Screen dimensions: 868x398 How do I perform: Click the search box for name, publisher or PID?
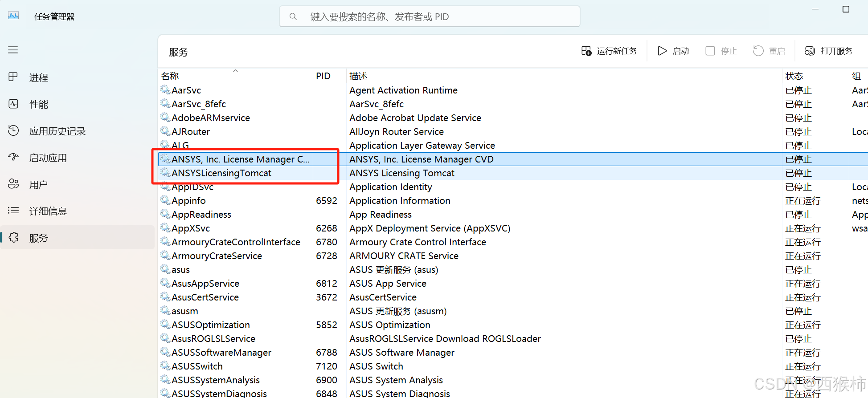click(x=430, y=16)
